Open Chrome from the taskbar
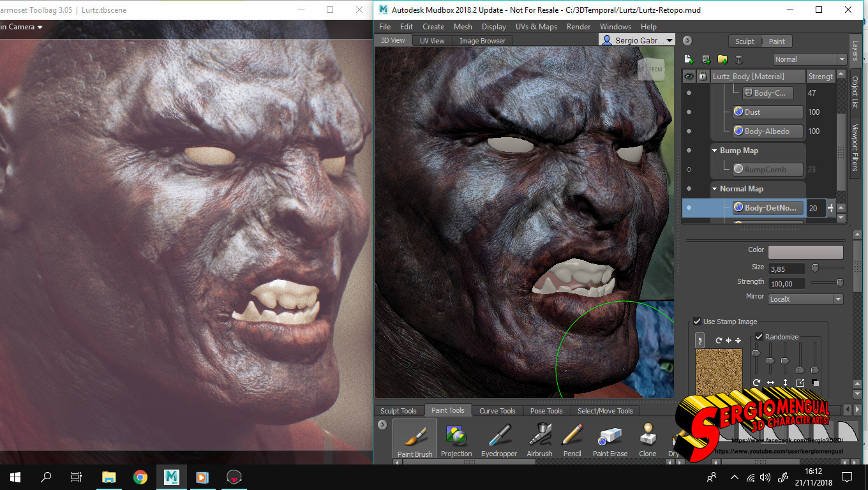Image resolution: width=868 pixels, height=490 pixels. [140, 477]
